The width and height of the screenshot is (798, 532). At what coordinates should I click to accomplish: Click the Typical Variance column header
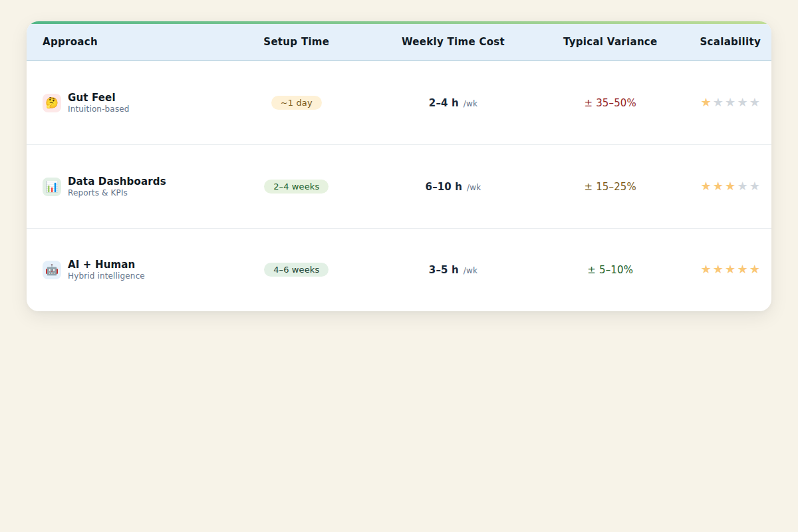click(610, 42)
